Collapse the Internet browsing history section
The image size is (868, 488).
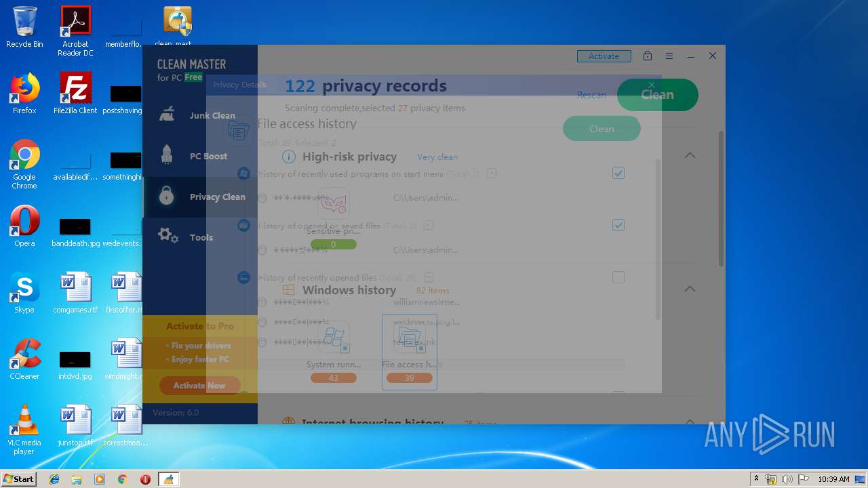click(x=690, y=421)
